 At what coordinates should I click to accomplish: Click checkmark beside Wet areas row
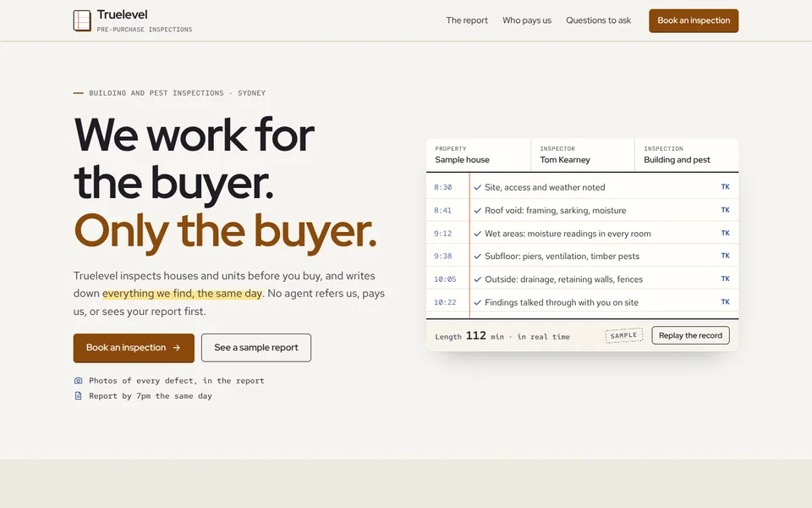click(x=477, y=234)
